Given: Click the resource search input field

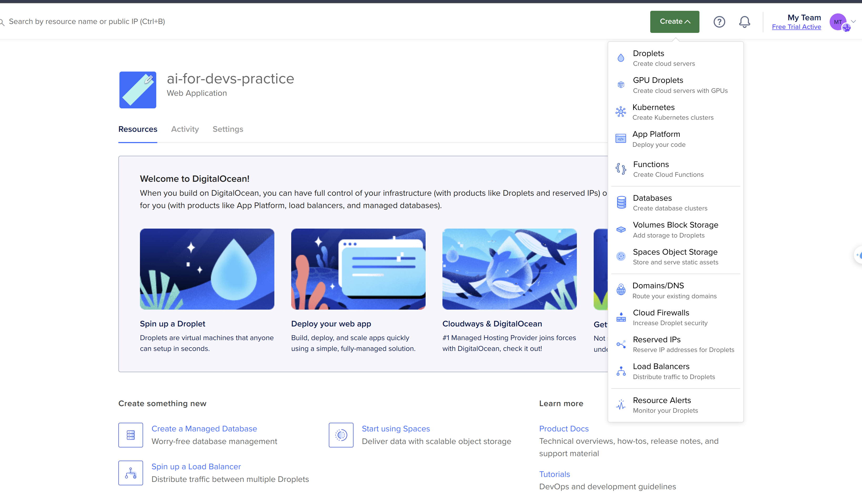Looking at the screenshot, I should point(87,22).
